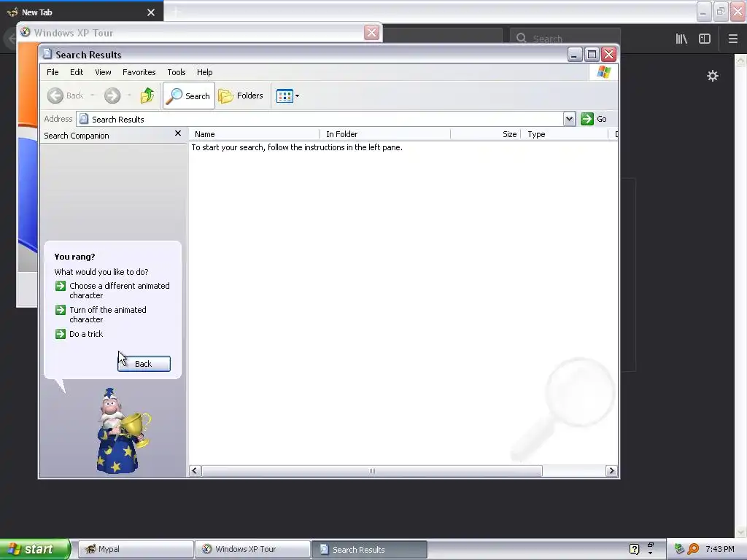Open the Edit menu
The height and width of the screenshot is (560, 747).
pyautogui.click(x=77, y=72)
